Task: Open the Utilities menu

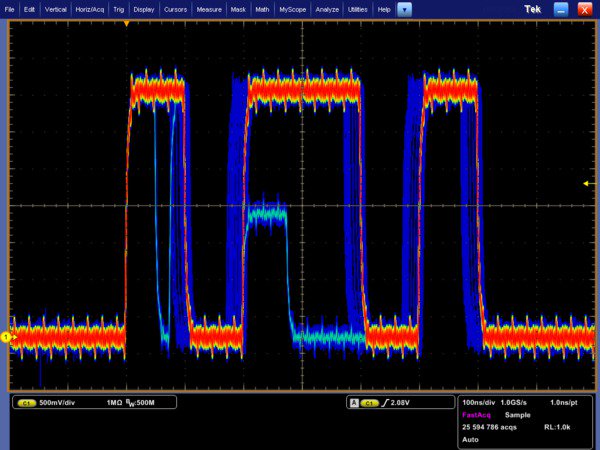Action: coord(357,9)
